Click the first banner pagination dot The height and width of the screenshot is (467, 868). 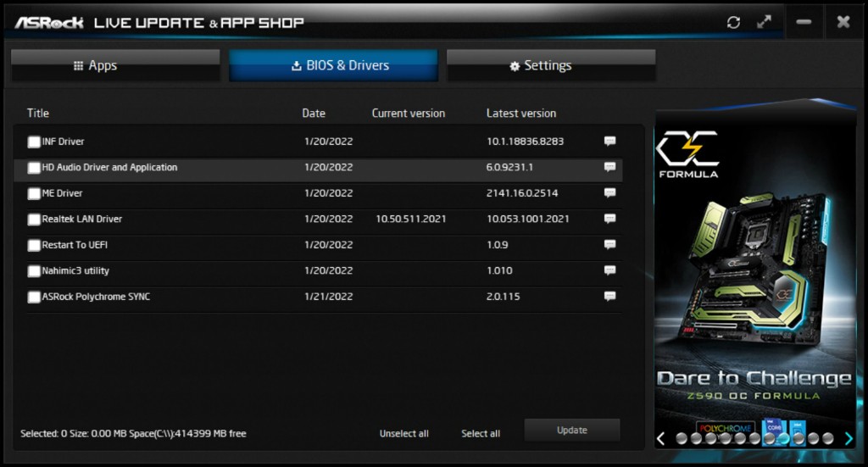click(x=682, y=439)
